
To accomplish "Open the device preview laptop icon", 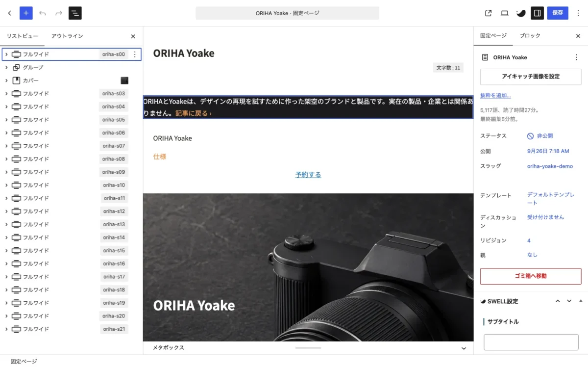I will tap(505, 13).
